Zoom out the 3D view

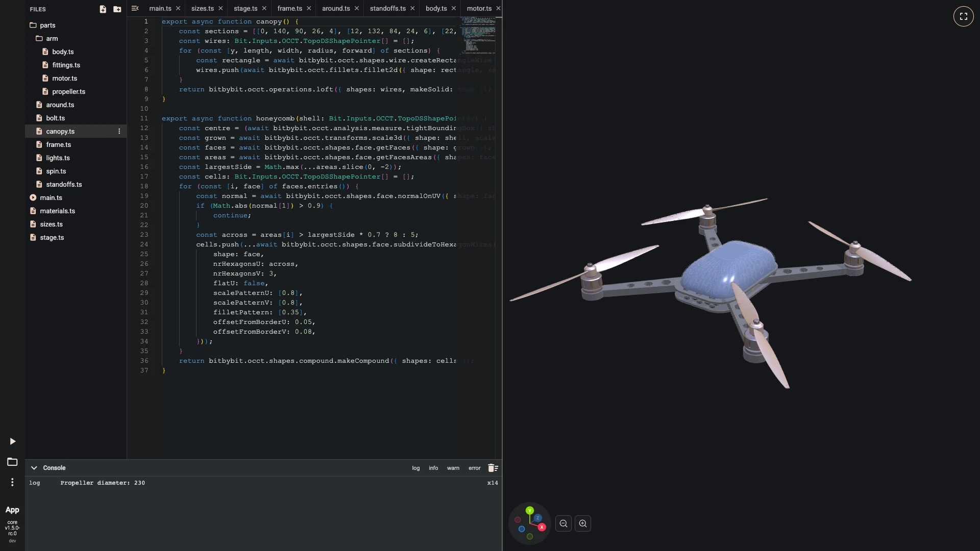(x=563, y=523)
